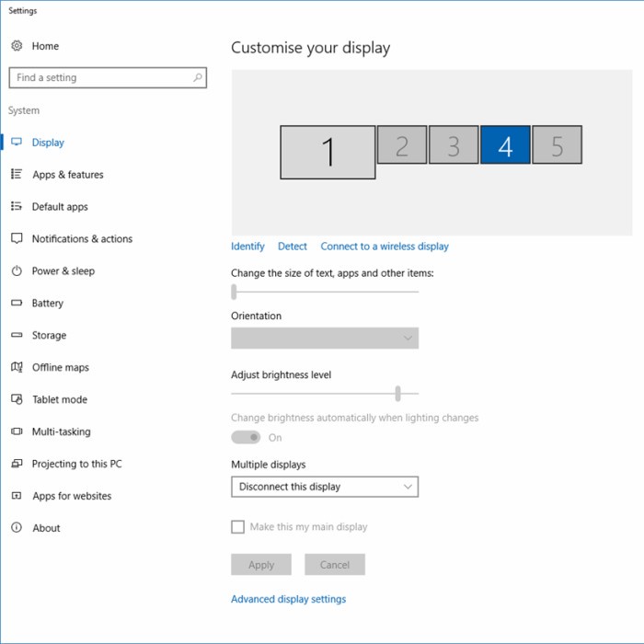Click the Battery icon in sidebar
644x644 pixels.
pos(17,304)
